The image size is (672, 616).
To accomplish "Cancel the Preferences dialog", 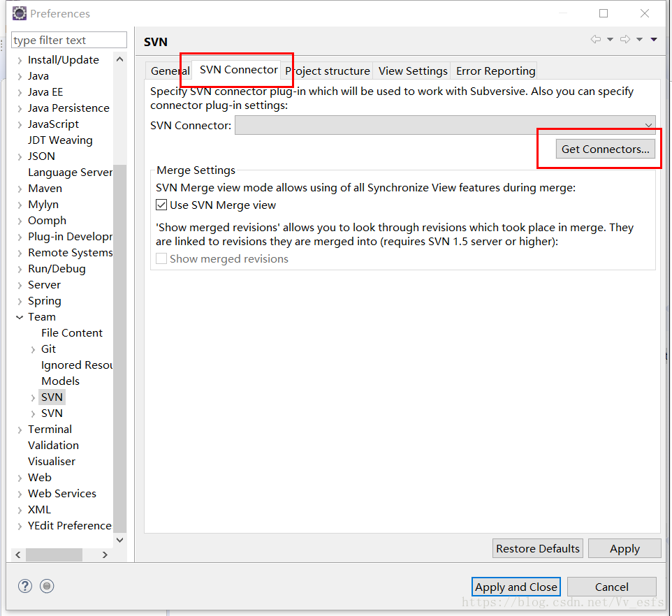I will point(611,587).
